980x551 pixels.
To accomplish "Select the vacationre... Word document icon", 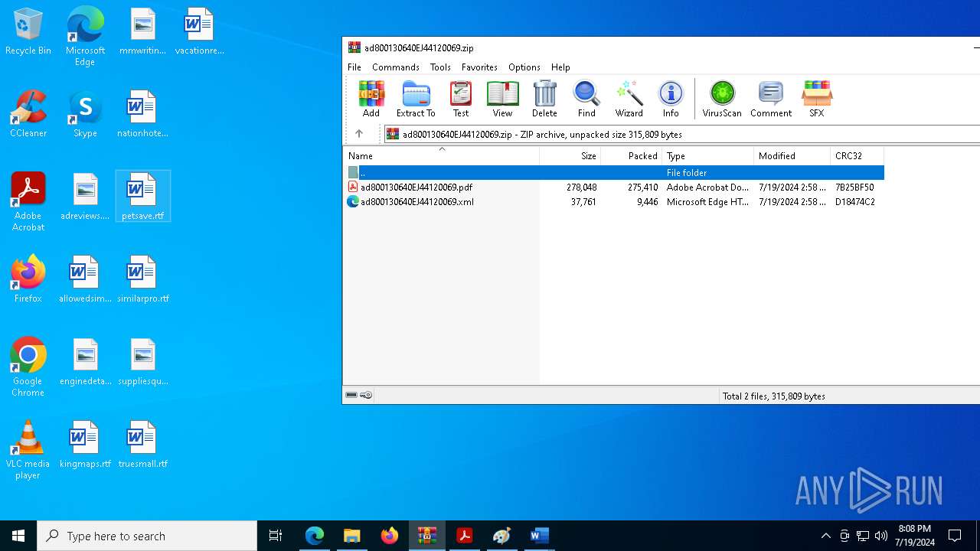I will [x=199, y=32].
